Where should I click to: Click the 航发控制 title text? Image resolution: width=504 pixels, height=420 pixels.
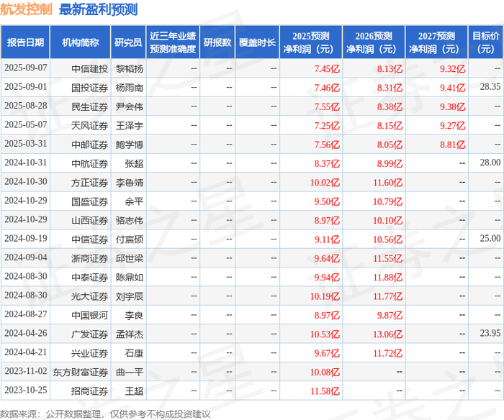(x=26, y=9)
